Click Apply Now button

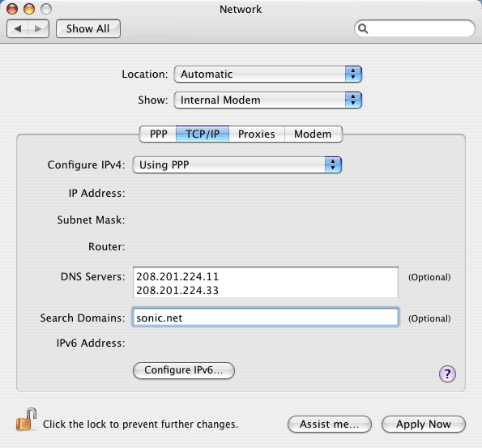(424, 425)
